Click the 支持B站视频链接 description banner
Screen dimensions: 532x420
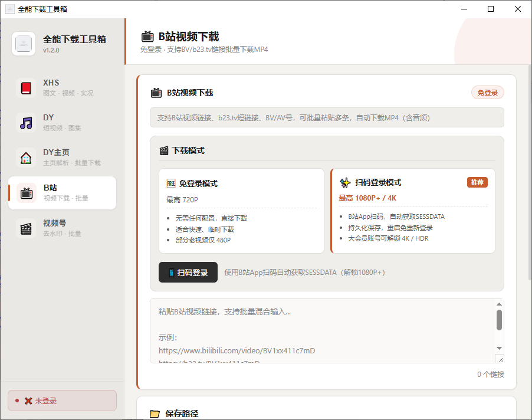point(327,118)
